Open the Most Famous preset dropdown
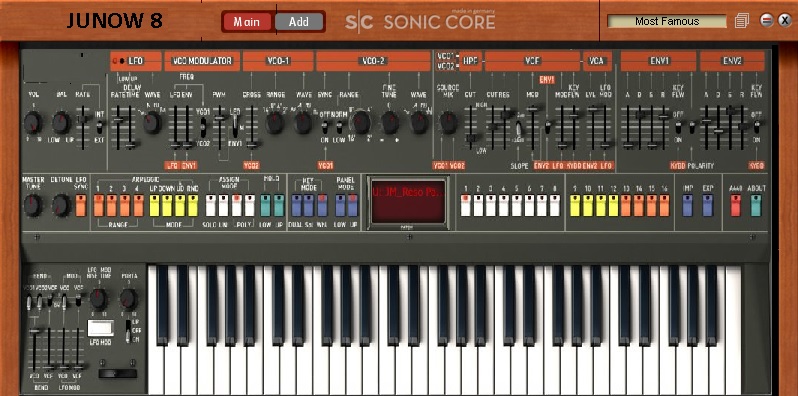Image resolution: width=798 pixels, height=396 pixels. click(x=667, y=21)
